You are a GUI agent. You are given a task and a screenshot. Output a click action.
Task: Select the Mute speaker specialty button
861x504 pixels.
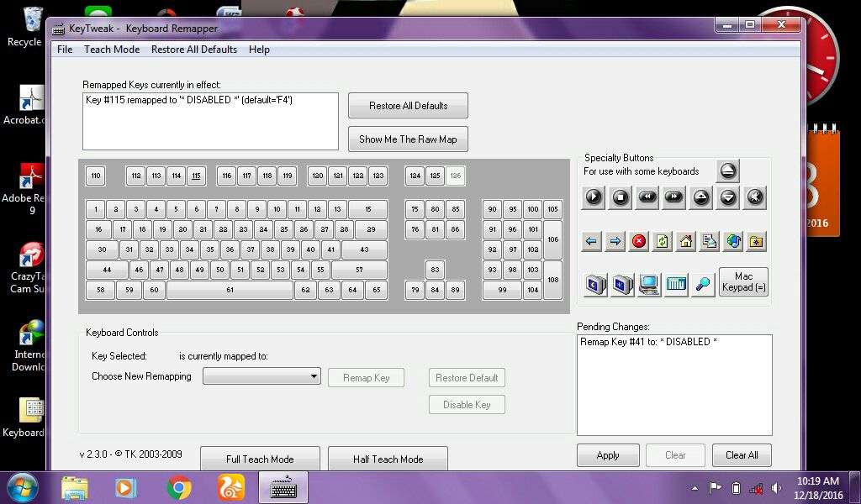coord(755,197)
